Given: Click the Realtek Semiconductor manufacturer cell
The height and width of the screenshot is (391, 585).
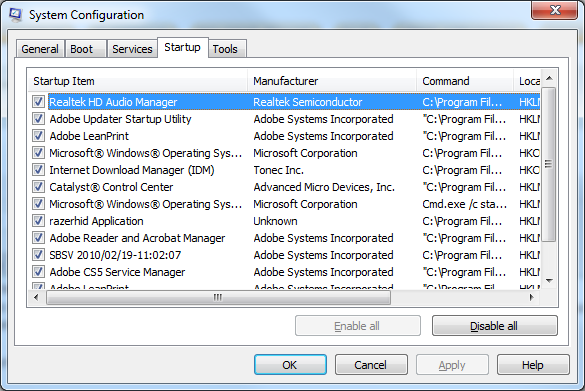Looking at the screenshot, I should [x=308, y=102].
